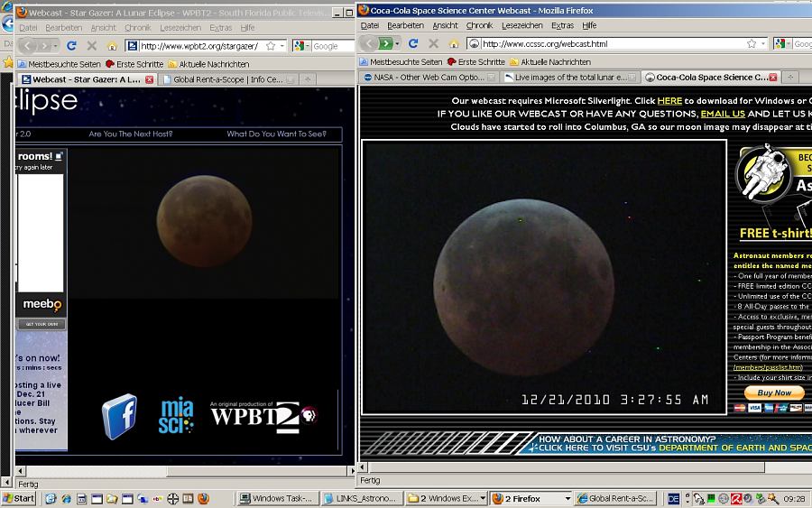Open LINKS_Astrono taskbar button
The height and width of the screenshot is (508, 812).
pyautogui.click(x=361, y=499)
